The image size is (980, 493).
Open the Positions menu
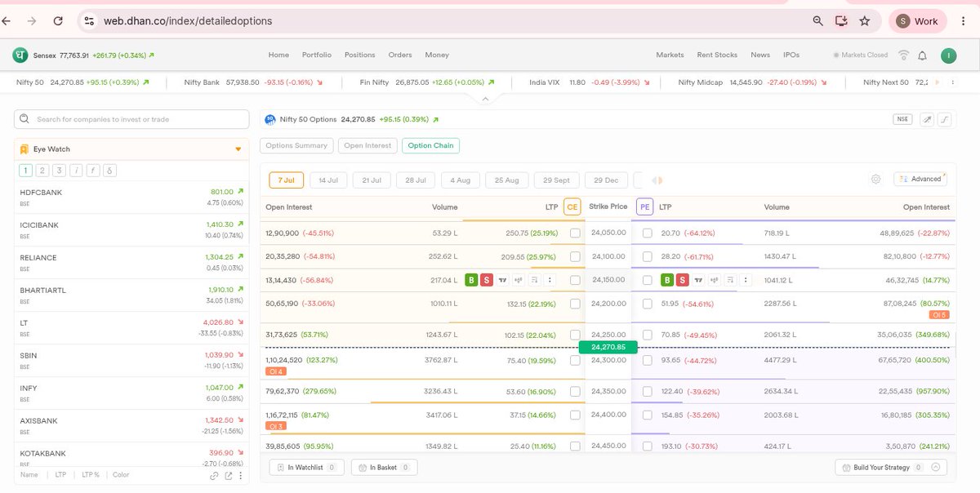point(359,56)
